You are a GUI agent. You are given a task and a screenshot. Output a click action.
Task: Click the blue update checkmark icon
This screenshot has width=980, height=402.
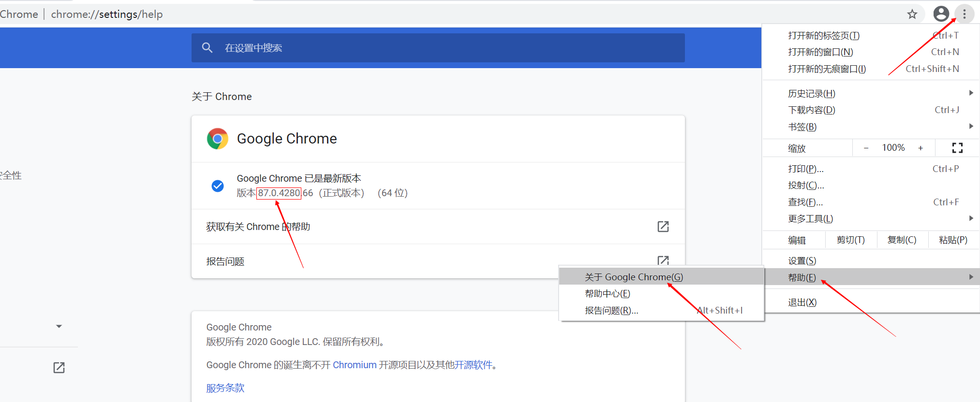click(x=218, y=186)
